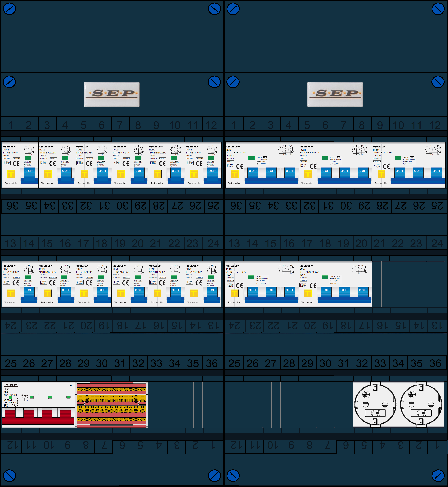Click 'Test monthly' on the third RCM4 breaker, right panel top row
Image resolution: width=448 pixels, height=487 pixels.
381,183
